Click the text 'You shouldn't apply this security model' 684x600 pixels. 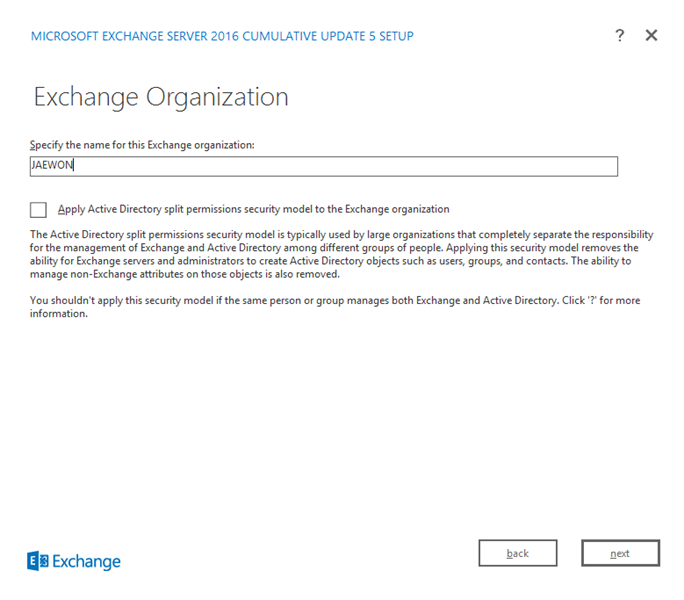[335, 307]
